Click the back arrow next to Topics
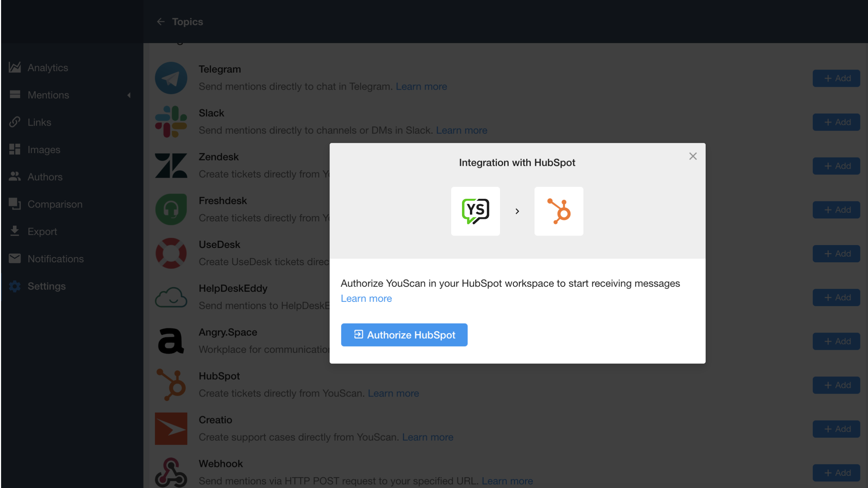This screenshot has height=488, width=868. pyautogui.click(x=161, y=22)
